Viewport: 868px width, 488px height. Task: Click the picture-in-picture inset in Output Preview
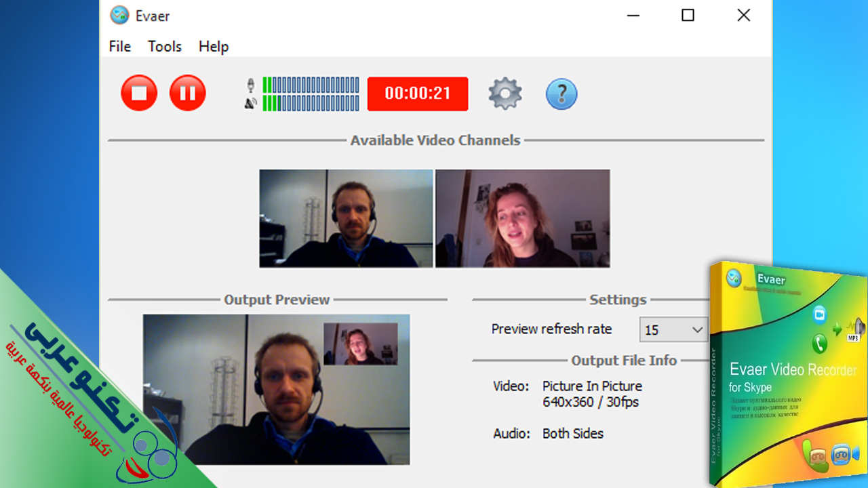(x=360, y=344)
